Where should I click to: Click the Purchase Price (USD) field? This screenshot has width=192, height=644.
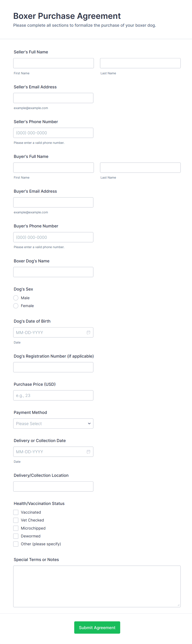[53, 395]
